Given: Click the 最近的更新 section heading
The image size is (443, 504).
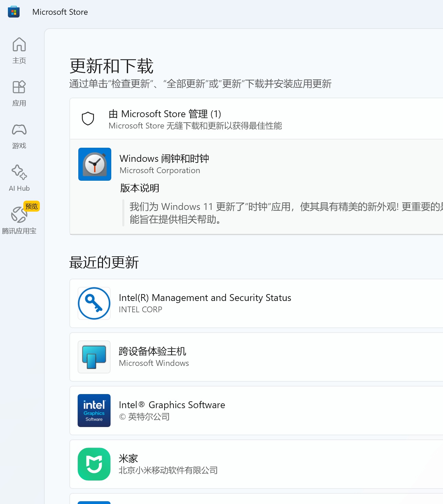Looking at the screenshot, I should (104, 262).
